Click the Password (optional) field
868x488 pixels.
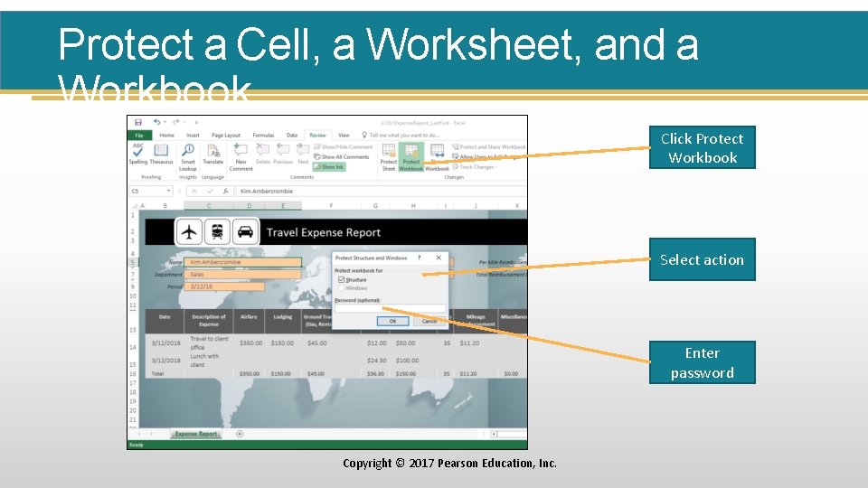[391, 309]
